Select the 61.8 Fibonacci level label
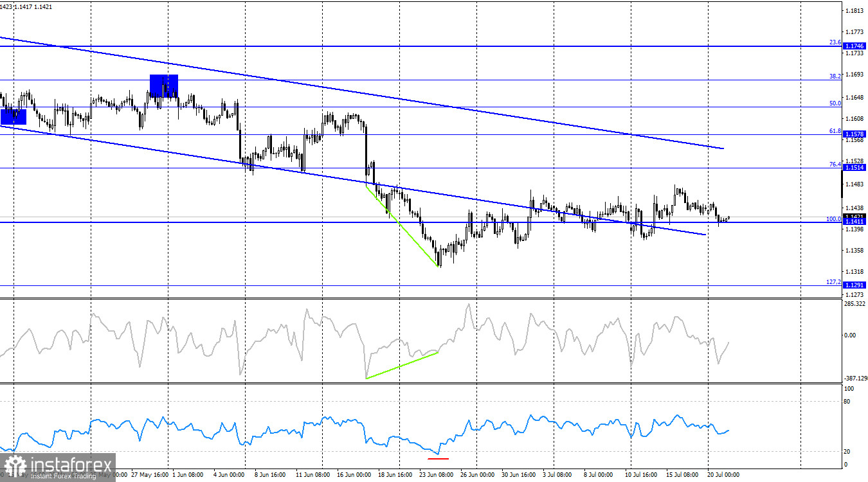The width and height of the screenshot is (868, 482). (835, 131)
